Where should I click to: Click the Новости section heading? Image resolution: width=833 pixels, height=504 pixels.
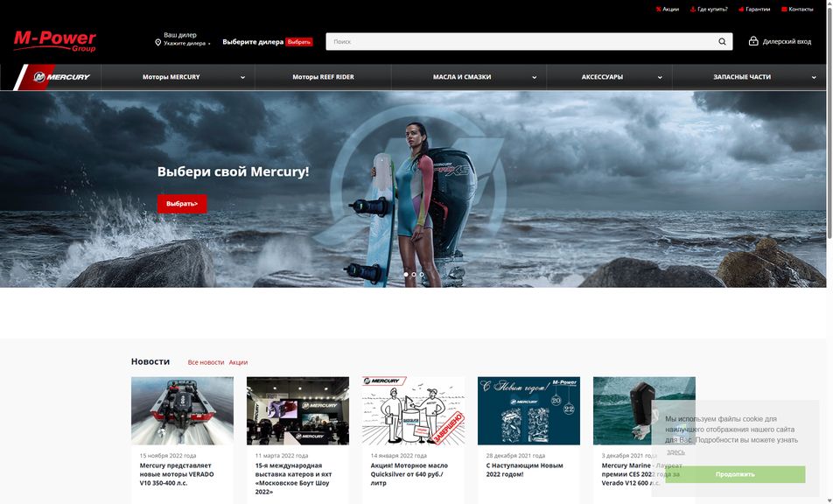[x=150, y=361]
